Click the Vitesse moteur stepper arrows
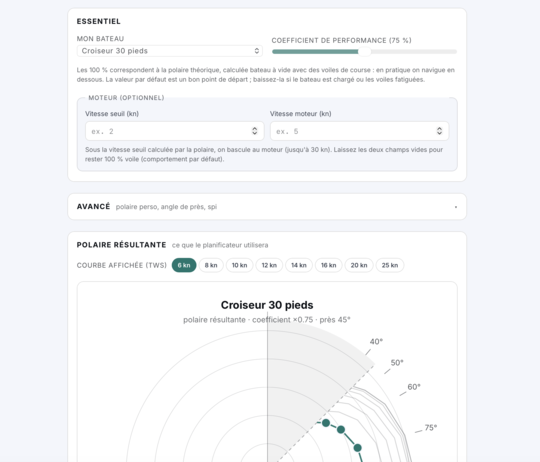The image size is (540, 462). [439, 131]
